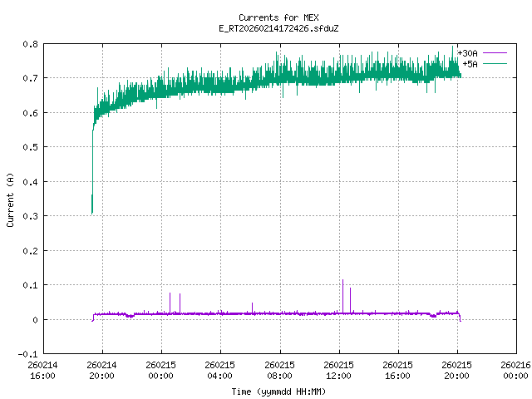Screen dimensions: 532x399
Task: Click the 0.2 y-axis tick label
Action: (x=29, y=250)
